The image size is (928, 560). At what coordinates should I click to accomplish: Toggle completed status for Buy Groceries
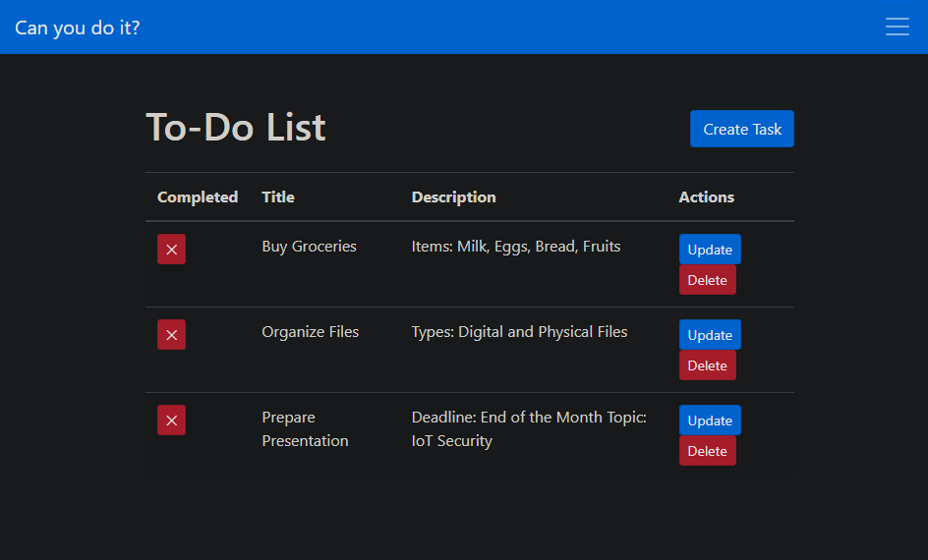pyautogui.click(x=171, y=250)
